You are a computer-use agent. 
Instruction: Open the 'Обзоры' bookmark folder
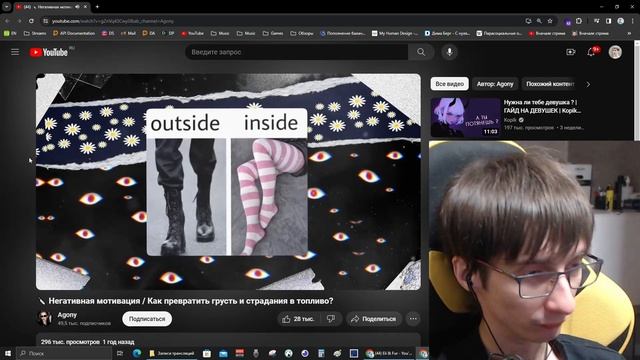point(302,33)
